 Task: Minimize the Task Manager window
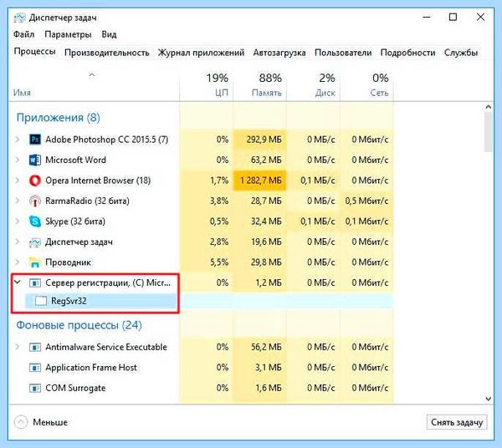click(x=427, y=17)
